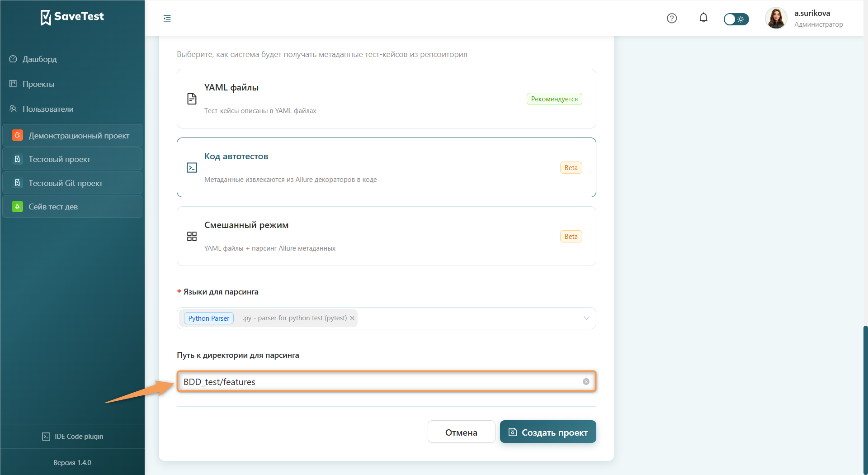This screenshot has width=868, height=475.
Task: Click Создать проект button
Action: 548,432
